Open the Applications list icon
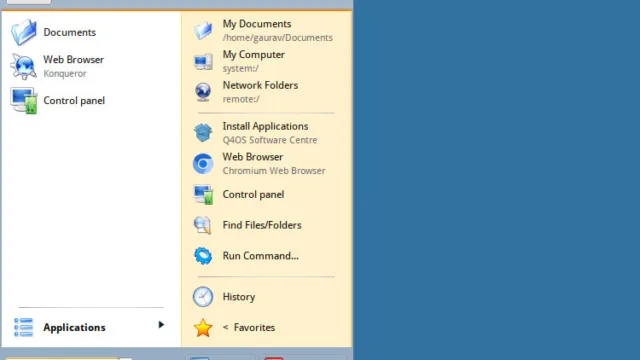Image resolution: width=640 pixels, height=360 pixels. pos(24,327)
